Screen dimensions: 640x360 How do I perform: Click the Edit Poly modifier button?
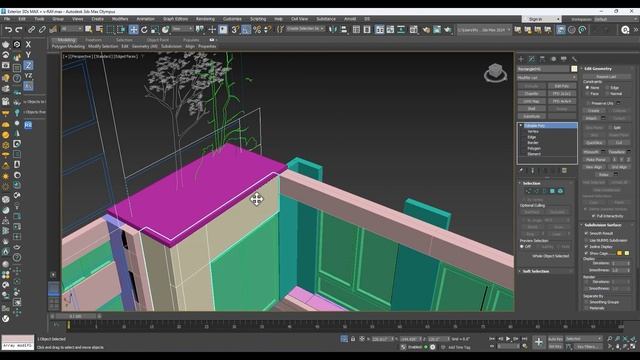pyautogui.click(x=562, y=86)
